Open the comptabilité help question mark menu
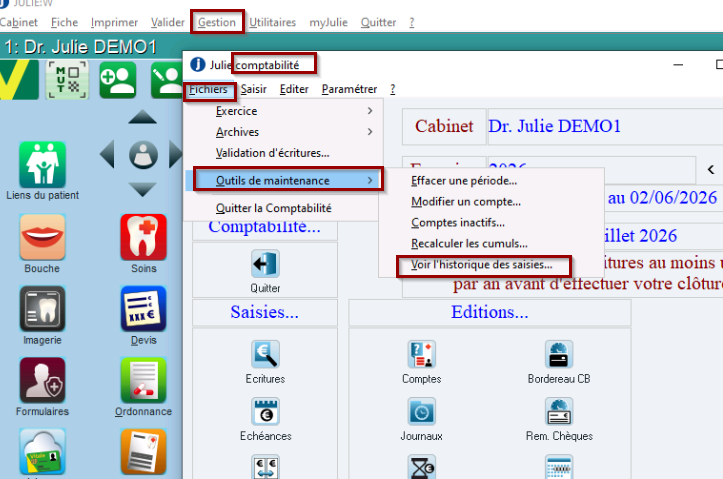 tap(392, 89)
